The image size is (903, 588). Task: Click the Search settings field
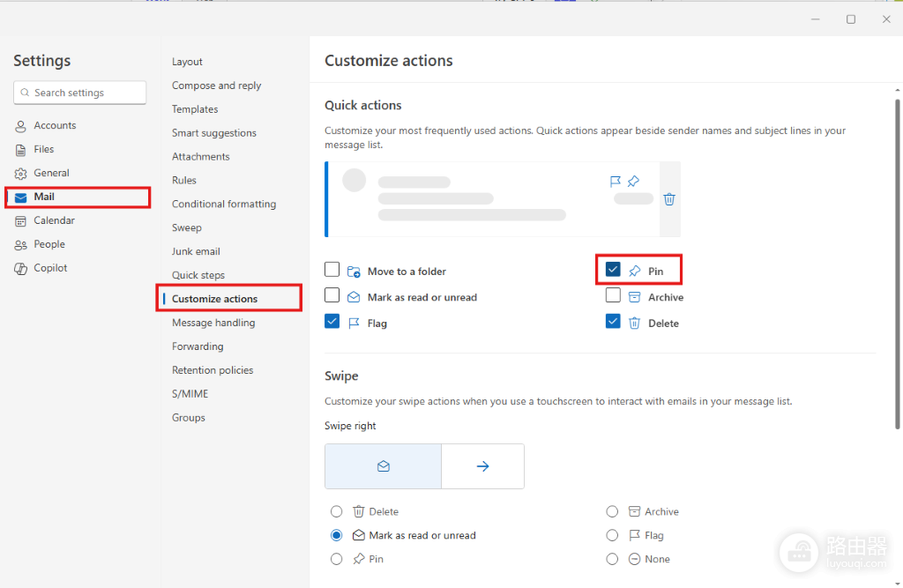tap(80, 93)
